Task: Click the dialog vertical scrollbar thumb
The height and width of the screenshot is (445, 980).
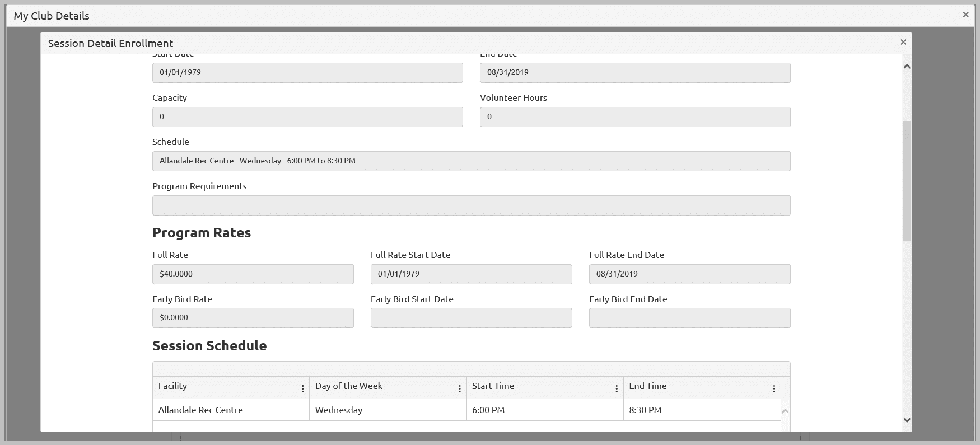Action: click(x=907, y=181)
